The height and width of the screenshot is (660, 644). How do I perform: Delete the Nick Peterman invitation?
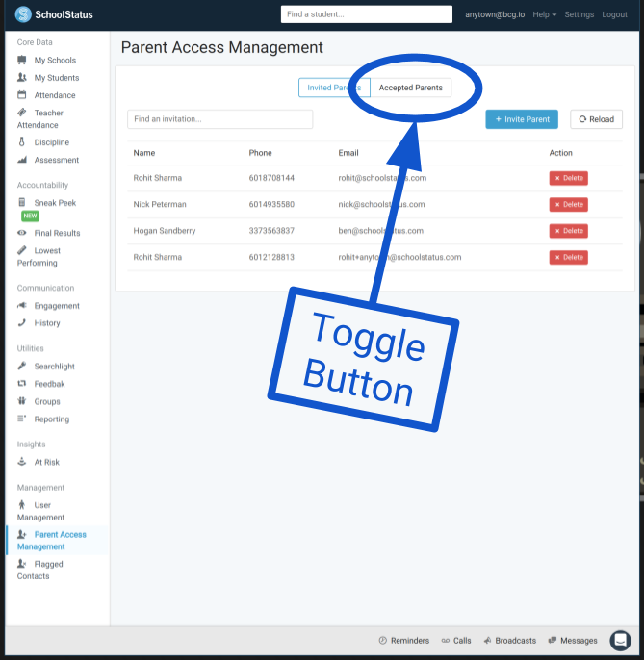pyautogui.click(x=568, y=205)
